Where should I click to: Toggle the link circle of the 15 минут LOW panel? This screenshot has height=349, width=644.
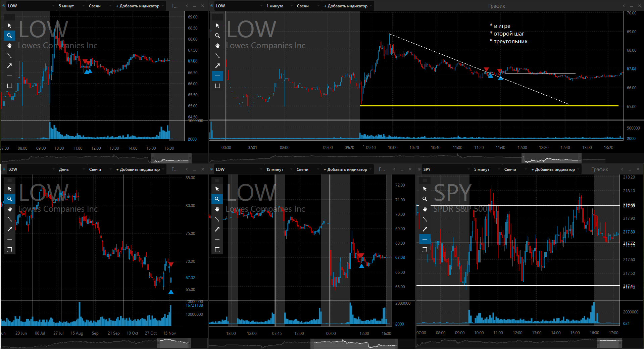pos(211,169)
